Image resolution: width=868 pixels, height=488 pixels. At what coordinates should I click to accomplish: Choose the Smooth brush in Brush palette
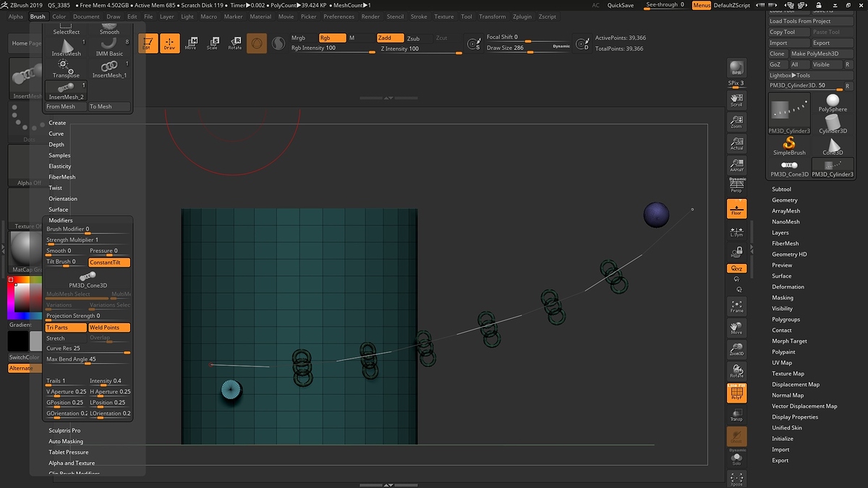point(109,30)
